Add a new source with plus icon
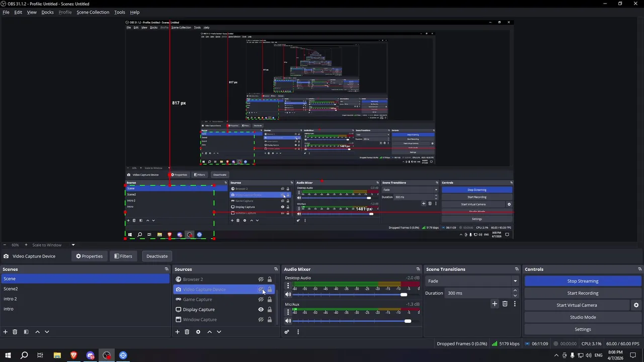 click(177, 332)
